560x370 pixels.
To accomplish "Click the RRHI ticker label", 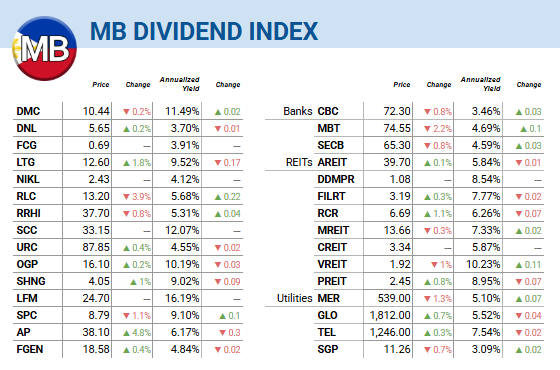I will [x=29, y=214].
